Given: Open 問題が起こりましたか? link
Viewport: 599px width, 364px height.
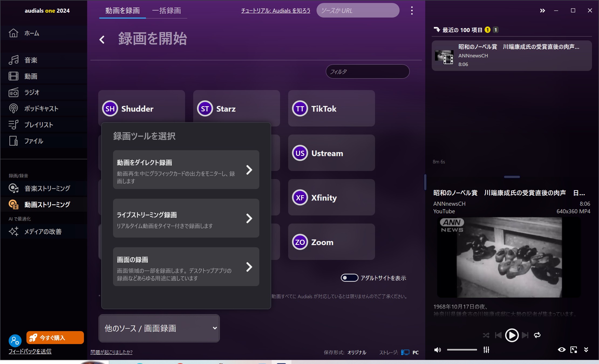Looking at the screenshot, I should tap(111, 352).
